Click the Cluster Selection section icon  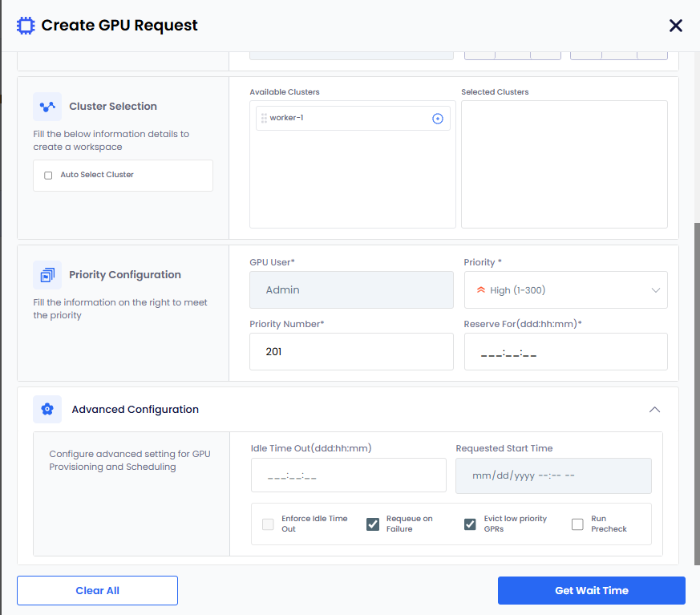click(47, 107)
